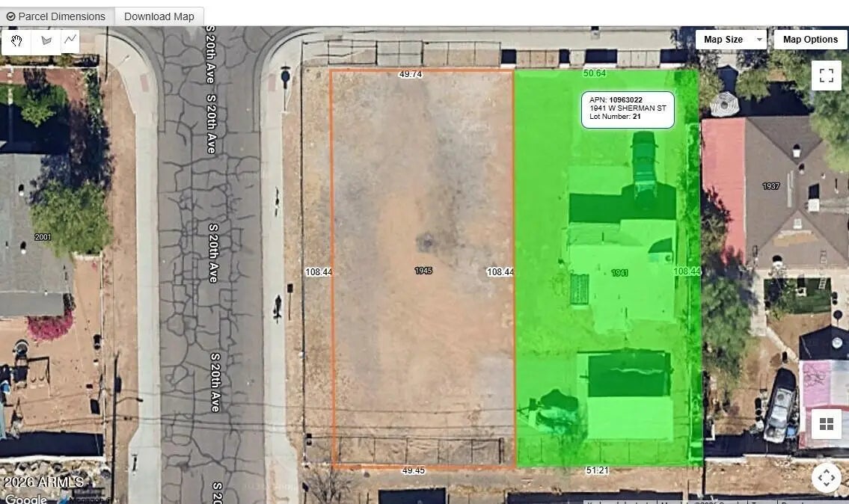Image resolution: width=849 pixels, height=504 pixels.
Task: Open the Map Options menu
Action: click(x=810, y=40)
